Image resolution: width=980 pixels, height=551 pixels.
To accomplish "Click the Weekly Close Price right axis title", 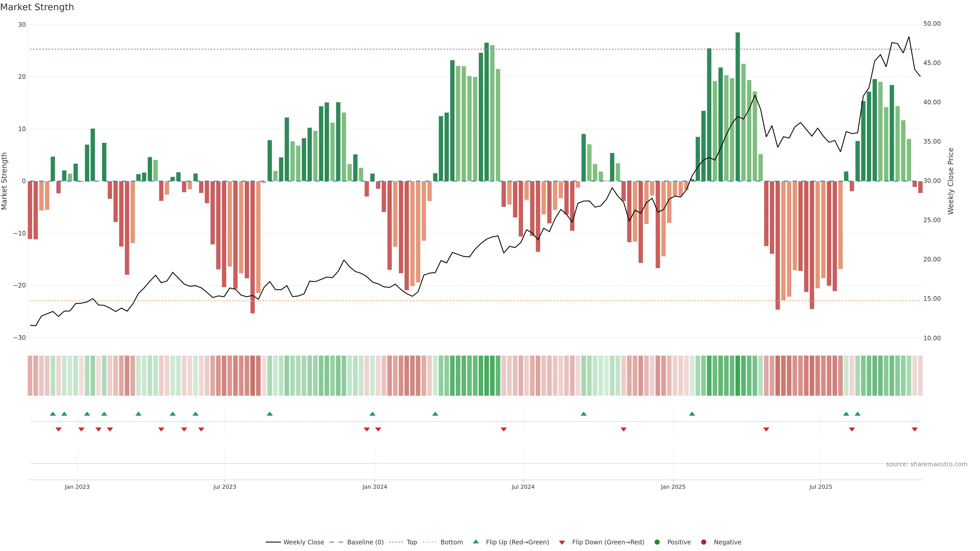I will click(x=951, y=181).
